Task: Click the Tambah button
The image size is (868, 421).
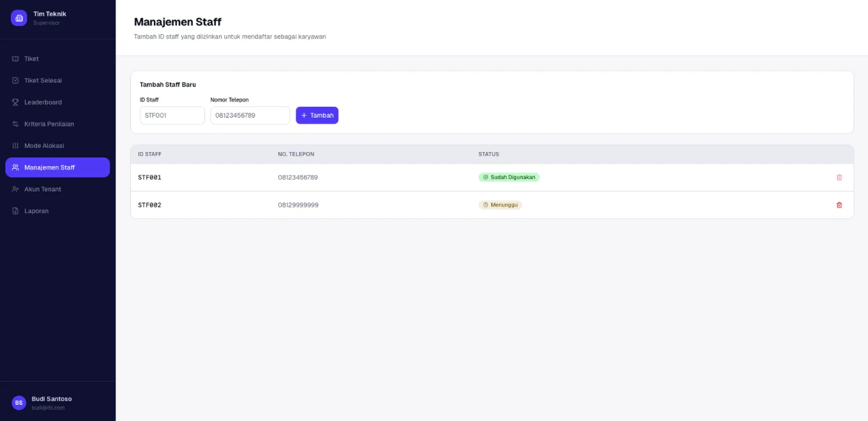Action: point(317,116)
